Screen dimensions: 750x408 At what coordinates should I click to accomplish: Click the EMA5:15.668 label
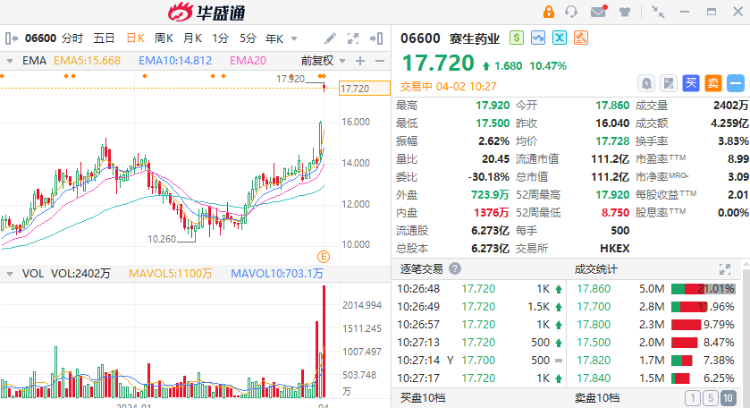pos(87,61)
